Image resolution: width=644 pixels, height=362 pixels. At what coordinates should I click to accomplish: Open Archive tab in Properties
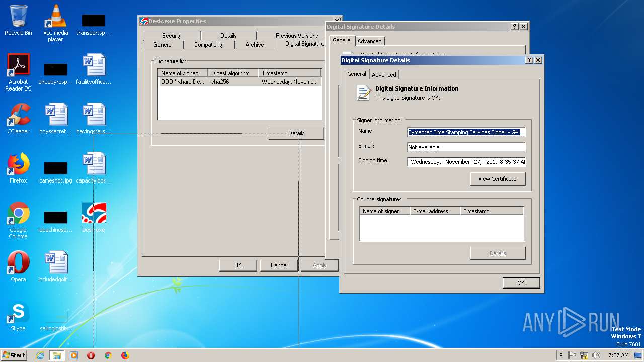(255, 45)
